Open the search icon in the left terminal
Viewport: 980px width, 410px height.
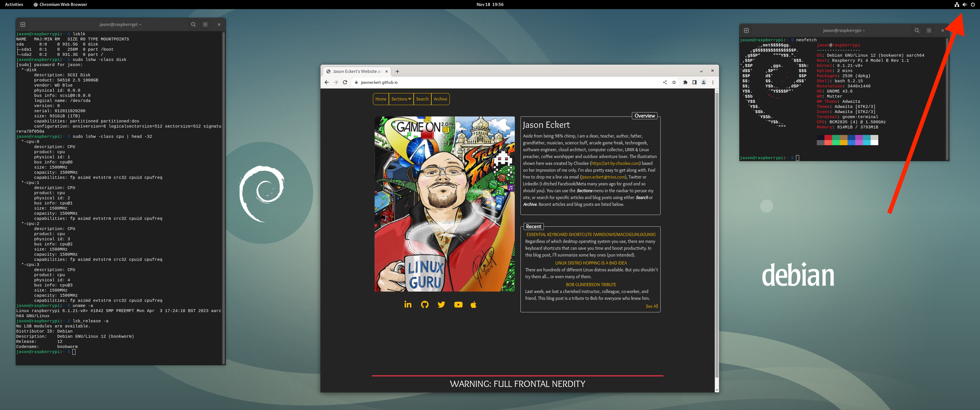point(193,24)
